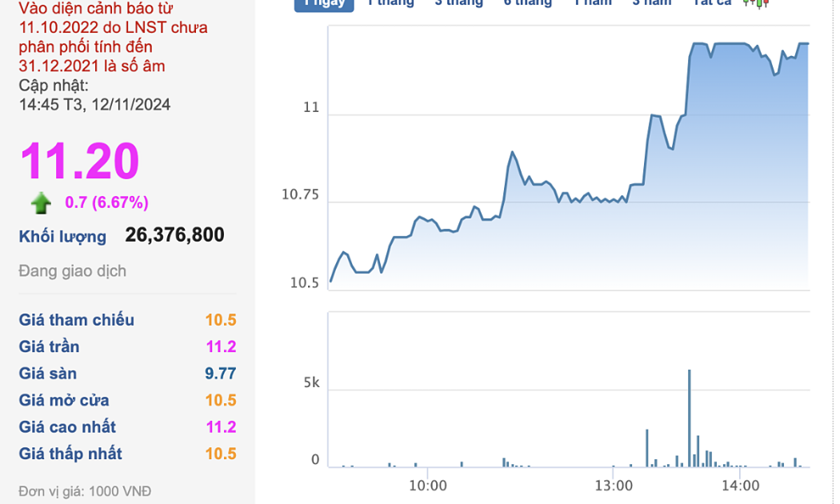Click the Giá mở cửa label
Screen dimensions: 840x504
coord(64,400)
